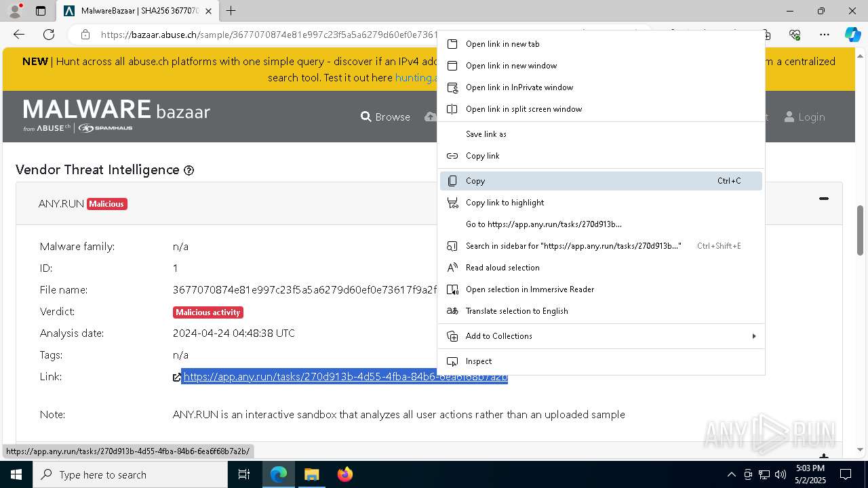
Task: Click the Read aloud icon
Action: tap(452, 268)
